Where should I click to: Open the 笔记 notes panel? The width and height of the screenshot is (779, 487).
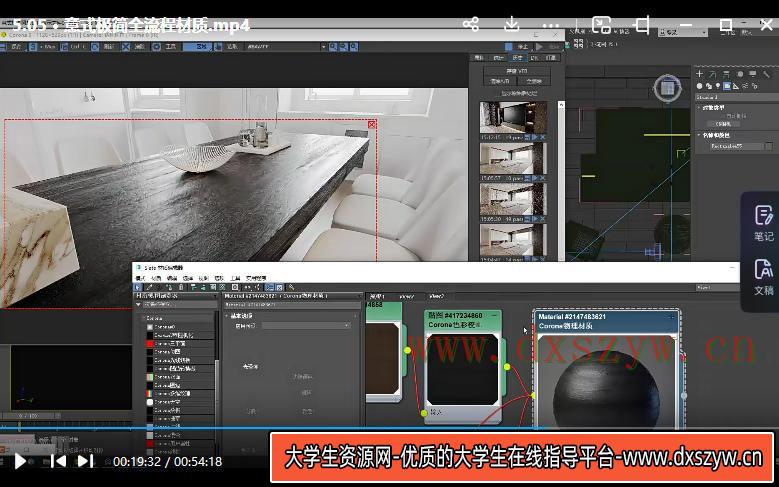coord(764,223)
